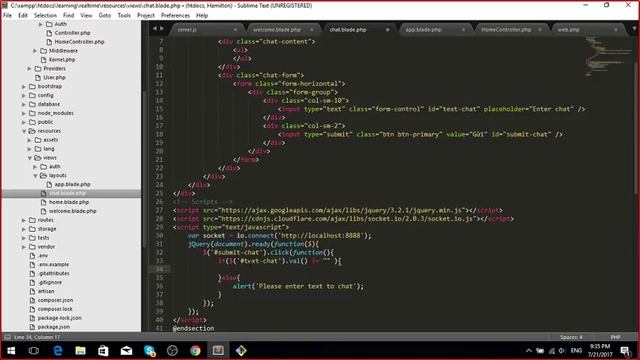The width and height of the screenshot is (640, 360).
Task: Close the app.blade.php tab
Action: pos(463,30)
